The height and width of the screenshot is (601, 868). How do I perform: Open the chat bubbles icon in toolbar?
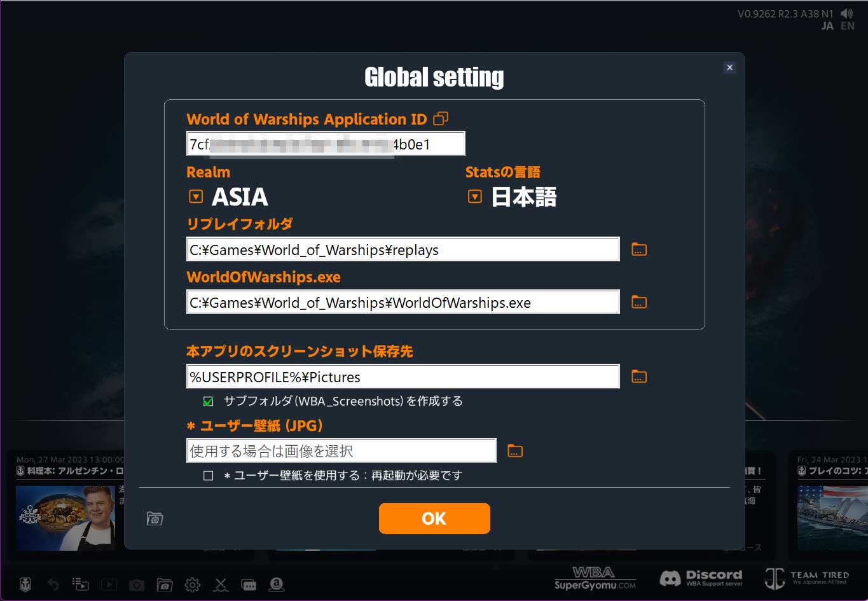(x=249, y=584)
